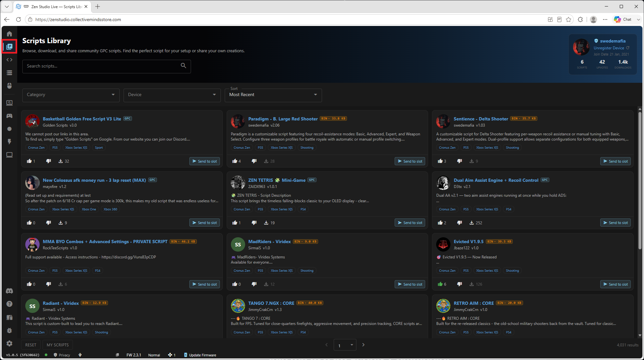Open the Discord icon in the sidebar
This screenshot has width=644, height=360.
[x=9, y=291]
